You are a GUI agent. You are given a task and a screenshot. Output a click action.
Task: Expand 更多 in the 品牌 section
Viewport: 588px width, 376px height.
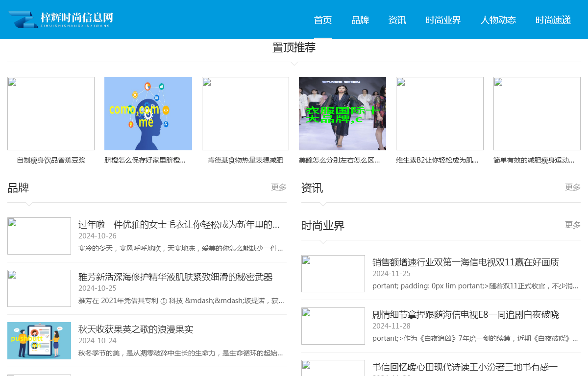tap(279, 187)
